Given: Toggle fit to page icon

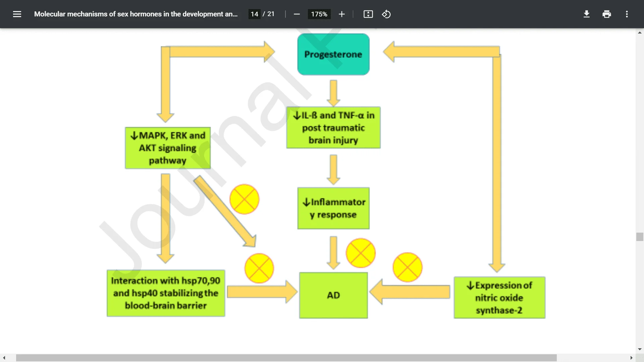Looking at the screenshot, I should [x=368, y=14].
